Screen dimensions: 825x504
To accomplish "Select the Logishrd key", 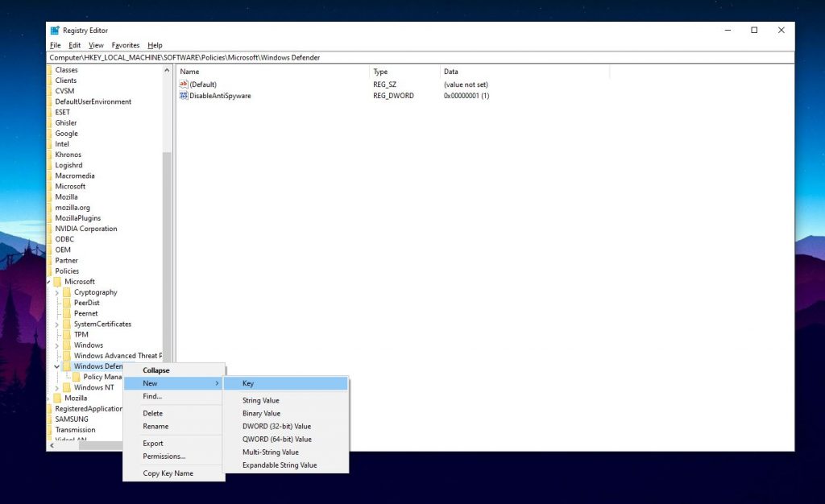I will click(68, 165).
